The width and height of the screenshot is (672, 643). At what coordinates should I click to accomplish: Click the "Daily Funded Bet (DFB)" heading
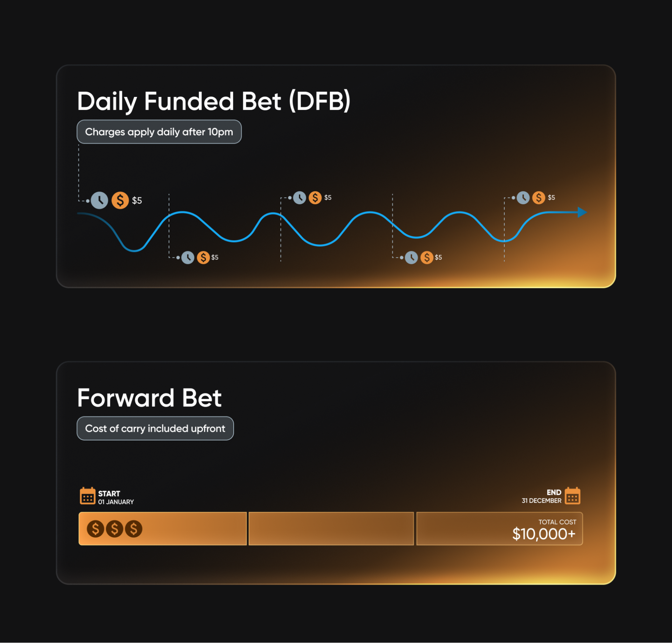tap(214, 102)
